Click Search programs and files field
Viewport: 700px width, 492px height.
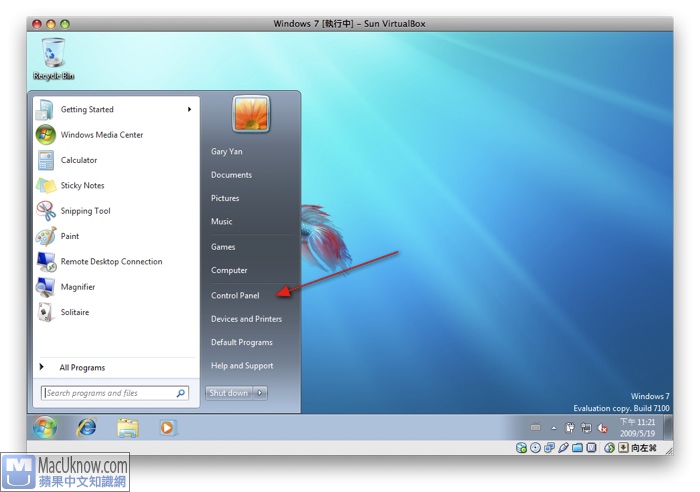pos(115,393)
